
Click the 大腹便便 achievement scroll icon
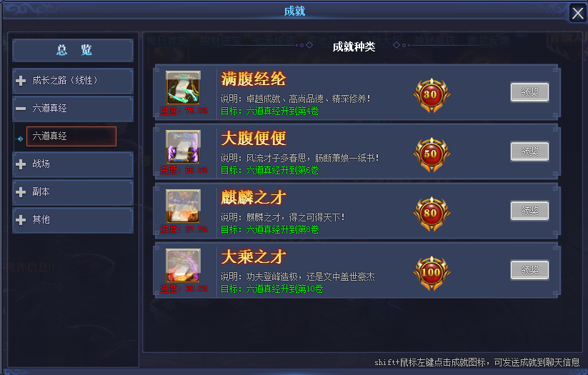pyautogui.click(x=183, y=147)
